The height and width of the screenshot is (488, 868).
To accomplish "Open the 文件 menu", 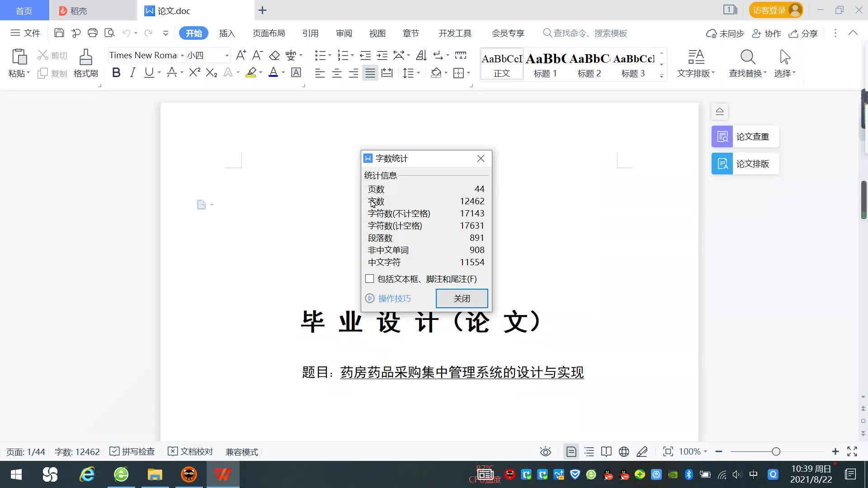I will tap(25, 33).
